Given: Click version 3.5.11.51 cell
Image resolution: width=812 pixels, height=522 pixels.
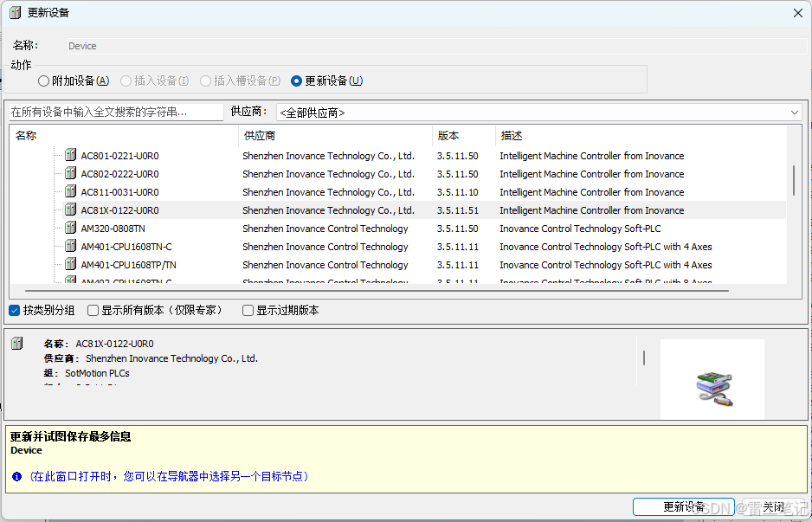Looking at the screenshot, I should tap(458, 210).
